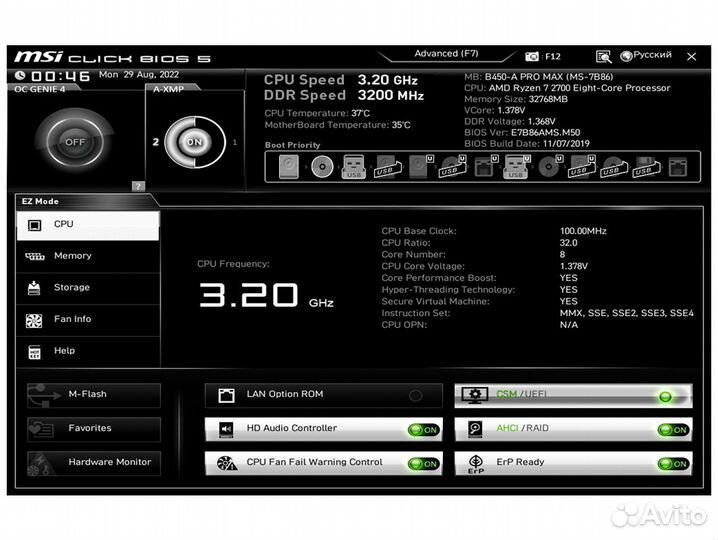Click the Boot Priority label
Image resolution: width=718 pixels, height=540 pixels.
tap(293, 145)
